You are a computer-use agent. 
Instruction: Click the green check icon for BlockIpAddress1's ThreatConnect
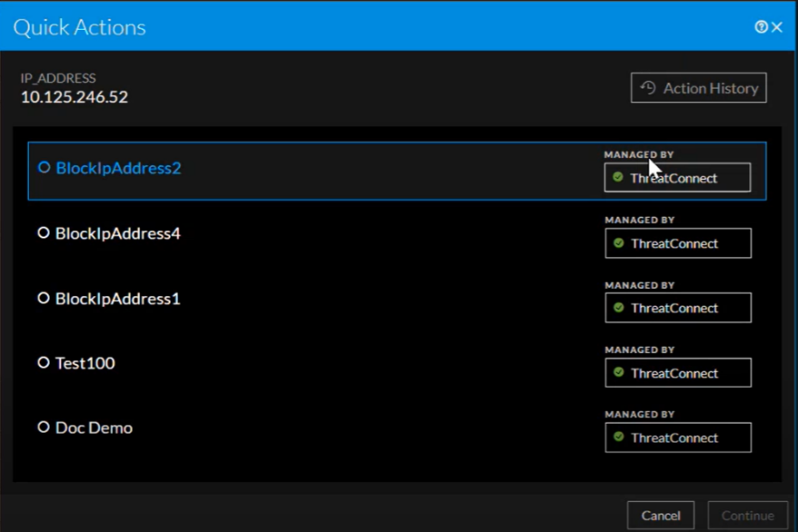point(620,308)
